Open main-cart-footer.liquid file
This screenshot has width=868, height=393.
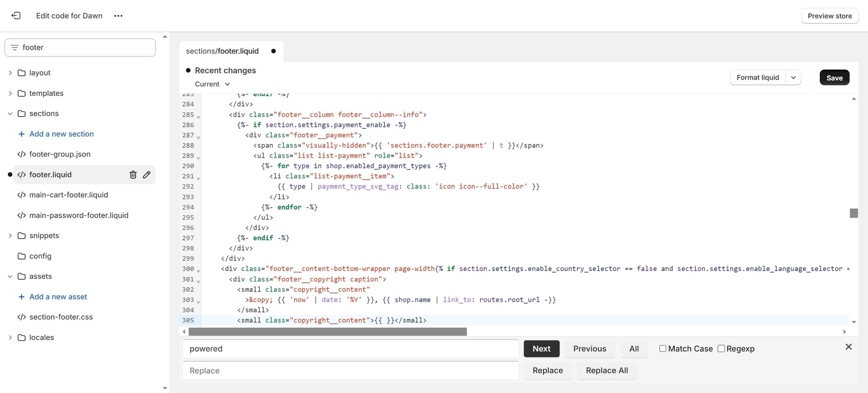point(68,195)
